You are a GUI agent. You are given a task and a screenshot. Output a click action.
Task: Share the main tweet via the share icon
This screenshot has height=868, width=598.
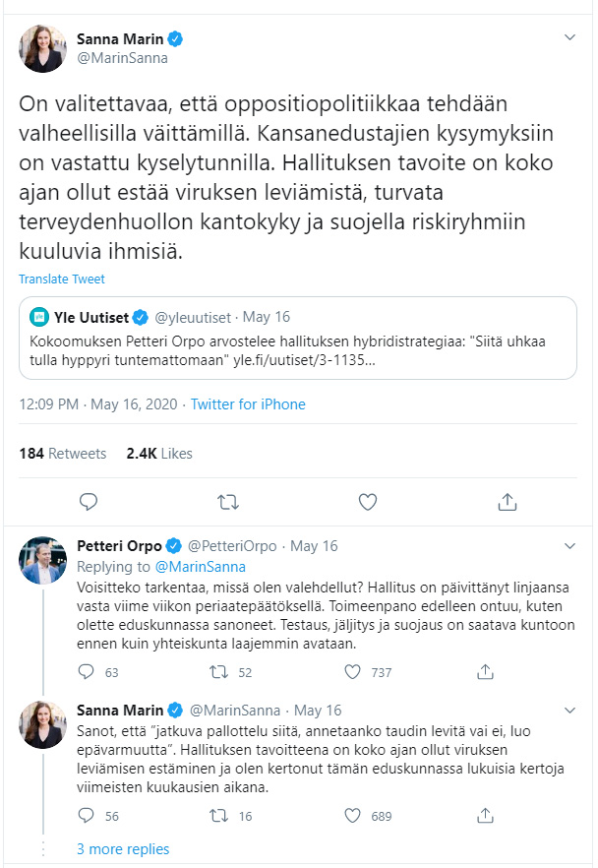pyautogui.click(x=507, y=502)
